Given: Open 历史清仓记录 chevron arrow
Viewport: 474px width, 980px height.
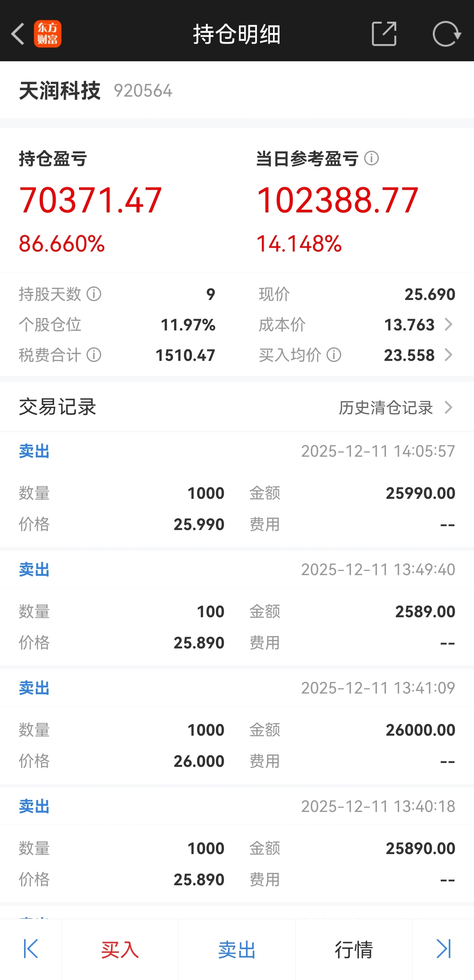Looking at the screenshot, I should tap(448, 407).
